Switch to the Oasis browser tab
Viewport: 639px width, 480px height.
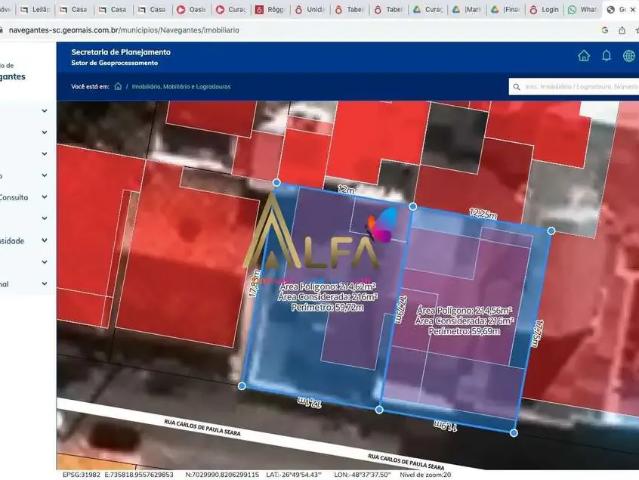pyautogui.click(x=192, y=9)
